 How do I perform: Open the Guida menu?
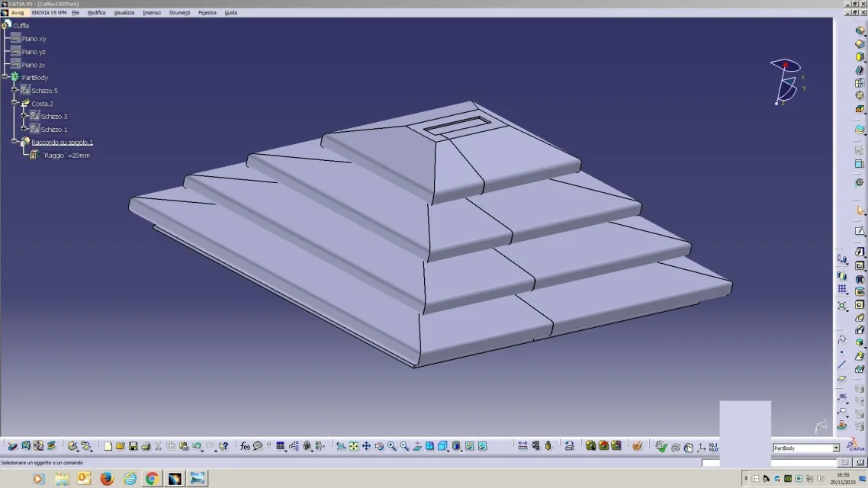(231, 13)
